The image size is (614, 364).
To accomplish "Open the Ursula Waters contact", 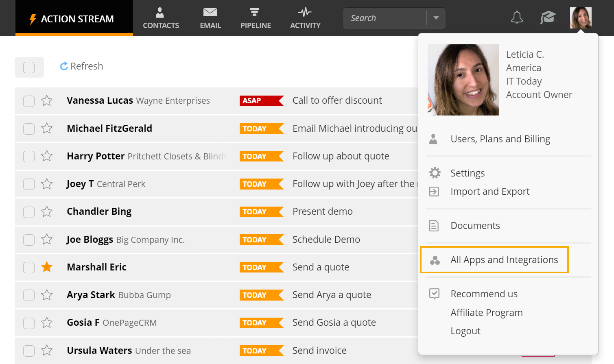I will tap(99, 350).
